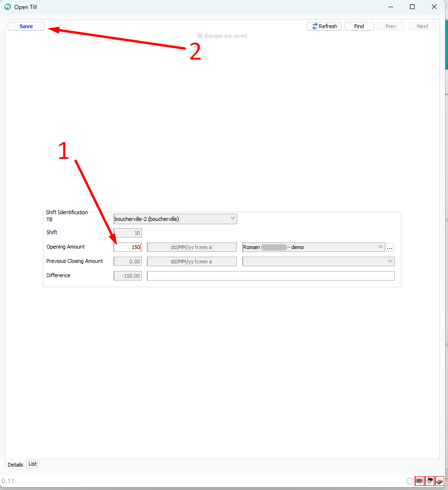
Task: Click the Prev navigation button
Action: (x=391, y=26)
